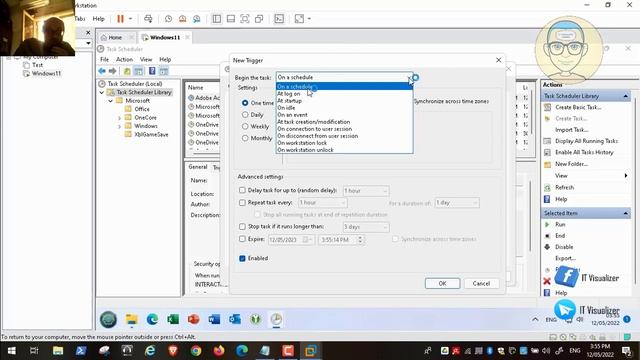Open Action menu in Task Scheduler
640x360 pixels.
124,60
